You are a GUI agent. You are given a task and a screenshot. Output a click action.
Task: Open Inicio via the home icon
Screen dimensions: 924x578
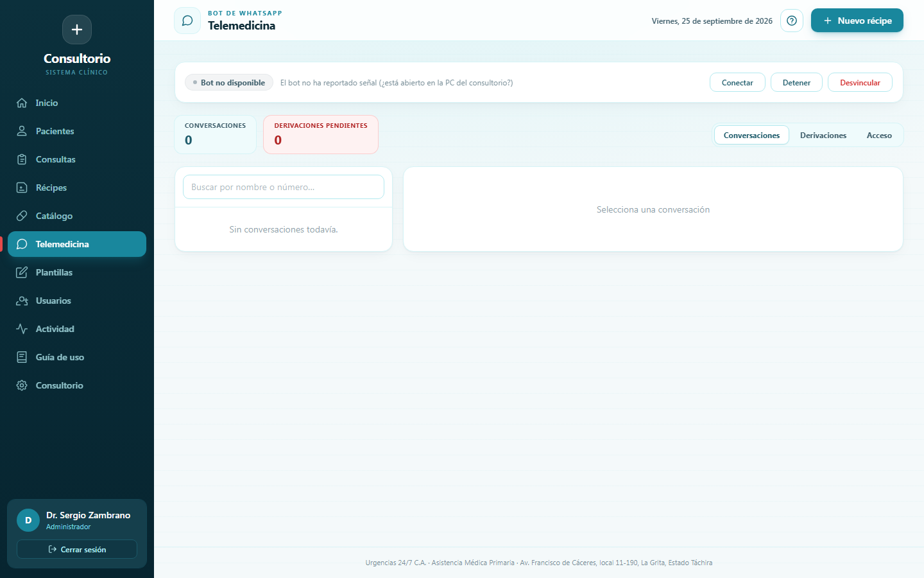[x=22, y=103]
